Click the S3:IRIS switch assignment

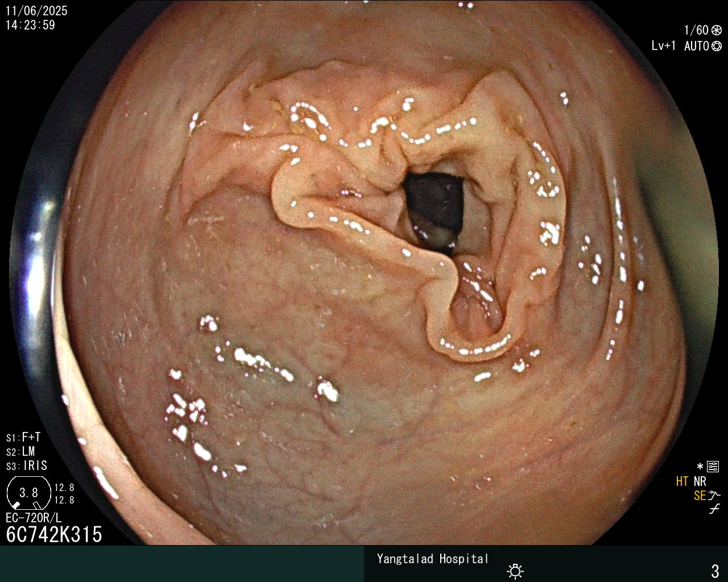click(x=27, y=466)
